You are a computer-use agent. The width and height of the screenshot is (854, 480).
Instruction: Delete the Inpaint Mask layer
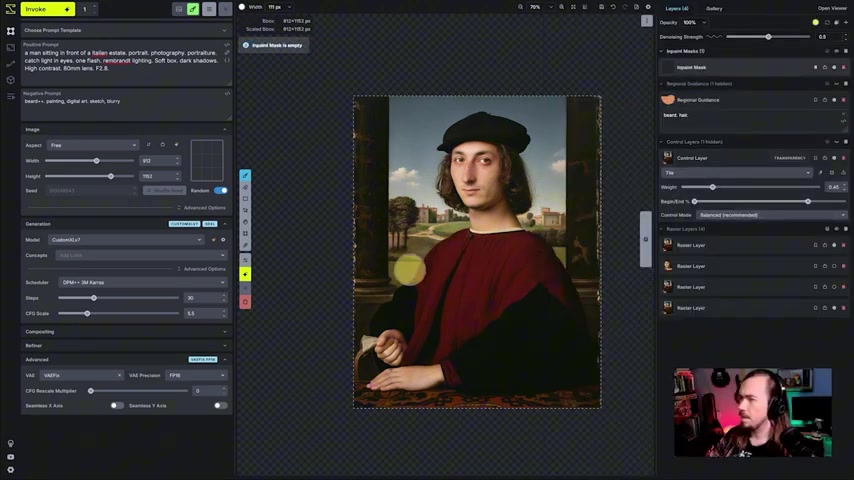(x=844, y=68)
